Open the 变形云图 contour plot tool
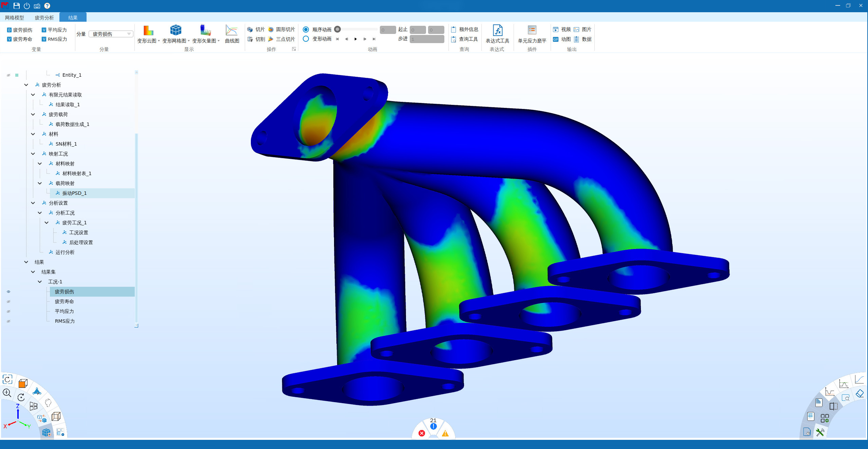The height and width of the screenshot is (449, 868). pyautogui.click(x=148, y=31)
